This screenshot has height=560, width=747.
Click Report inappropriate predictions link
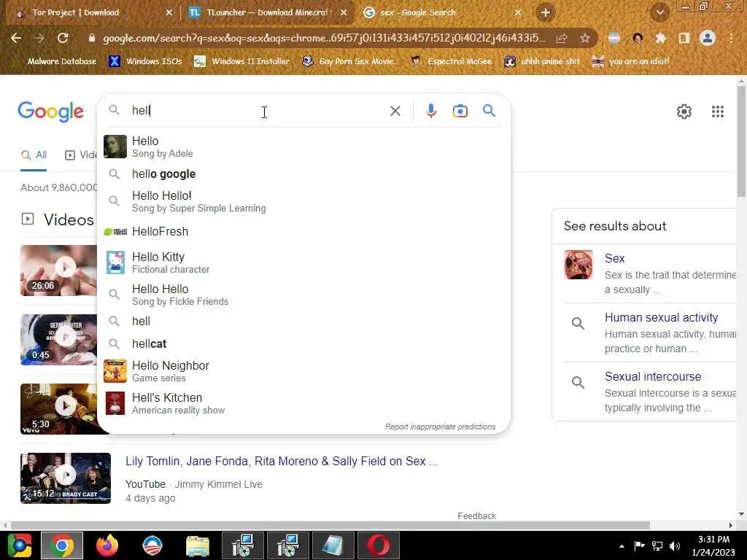440,427
